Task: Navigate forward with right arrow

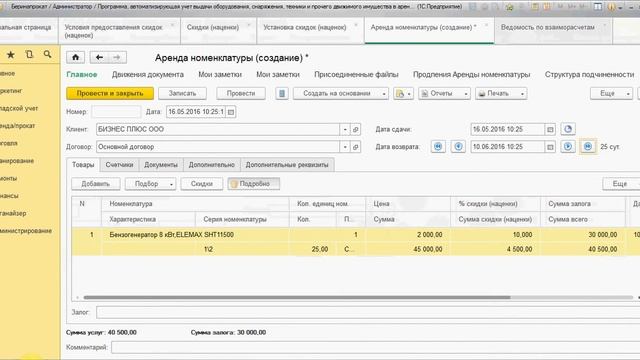Action: tap(117, 57)
